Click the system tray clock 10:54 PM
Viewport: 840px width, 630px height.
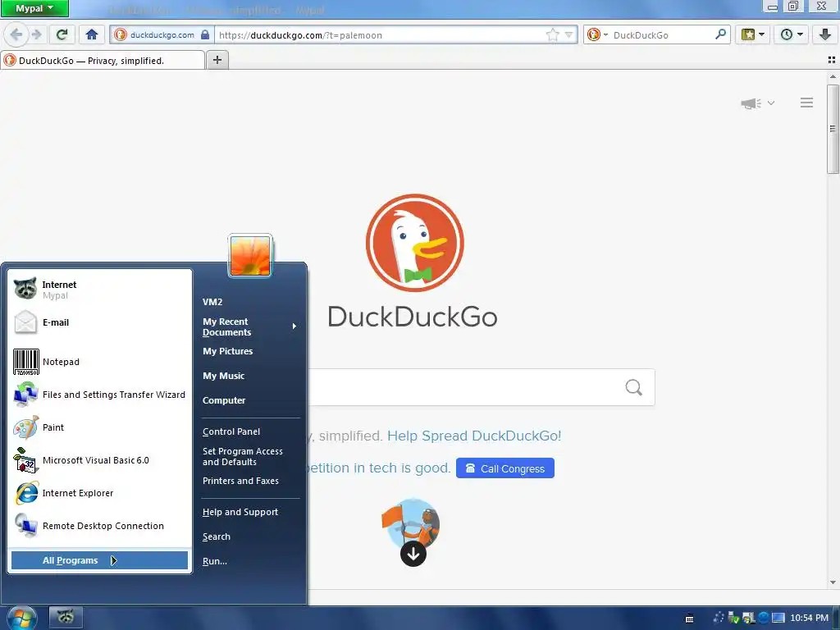pos(809,619)
